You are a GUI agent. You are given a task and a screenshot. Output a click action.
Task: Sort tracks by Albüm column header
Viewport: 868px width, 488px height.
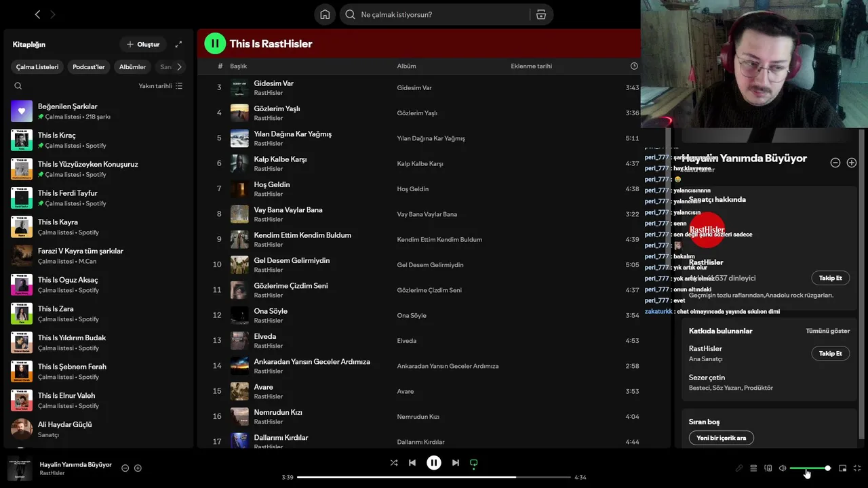[406, 66]
